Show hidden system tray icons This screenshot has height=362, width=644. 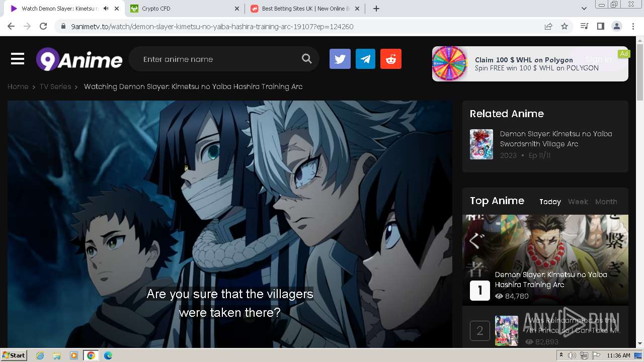tap(561, 355)
